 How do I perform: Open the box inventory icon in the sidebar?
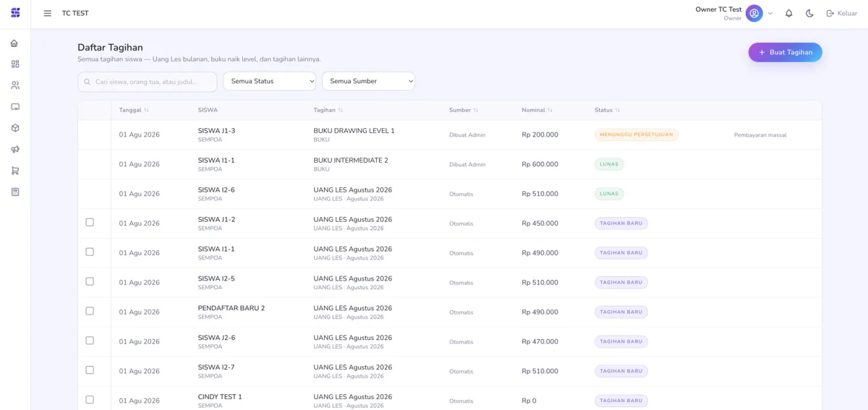click(15, 128)
